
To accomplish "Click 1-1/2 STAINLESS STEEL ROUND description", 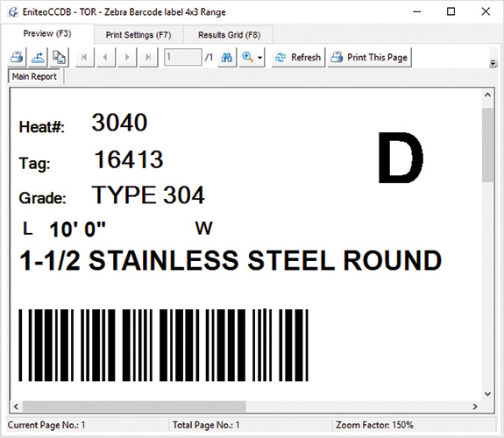I will 231,261.
